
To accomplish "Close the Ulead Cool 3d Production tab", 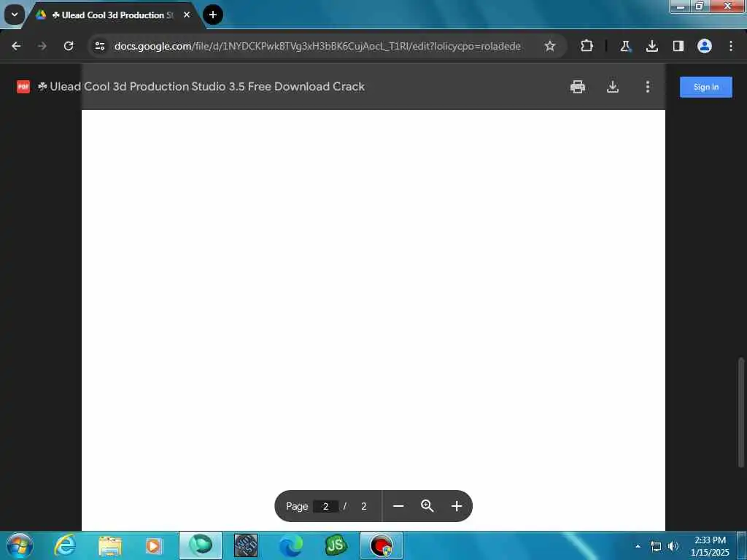I will point(187,15).
